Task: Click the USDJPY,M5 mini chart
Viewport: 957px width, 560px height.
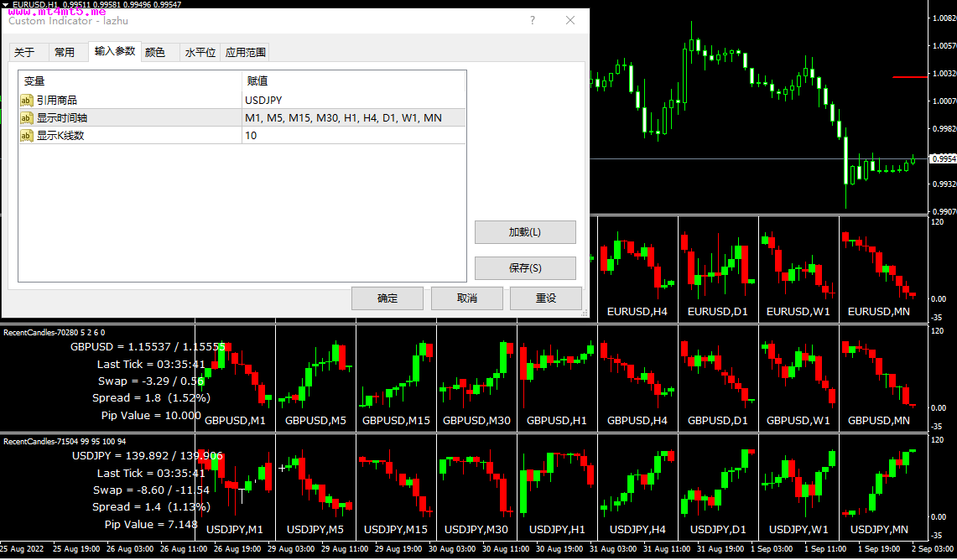Action: pos(315,487)
